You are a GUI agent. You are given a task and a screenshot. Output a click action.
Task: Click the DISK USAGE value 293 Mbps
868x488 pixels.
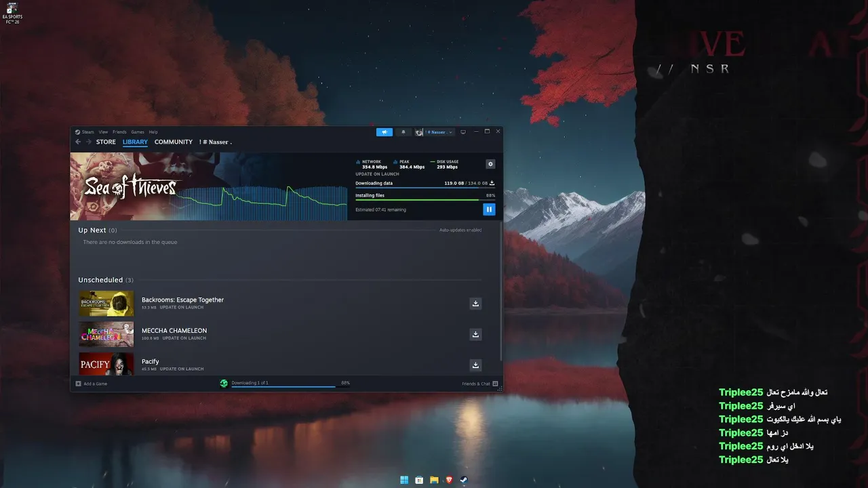tap(448, 167)
